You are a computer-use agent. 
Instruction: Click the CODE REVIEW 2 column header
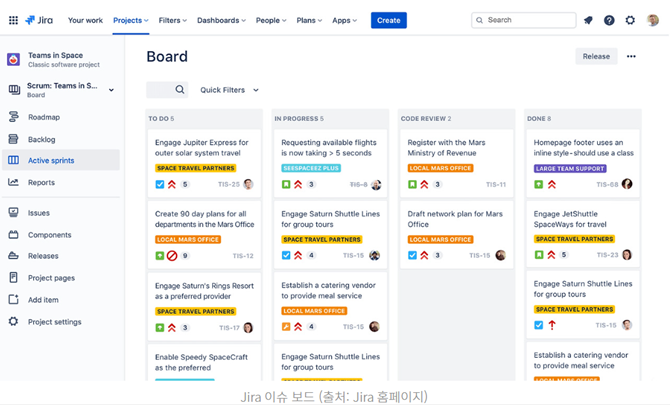click(x=426, y=118)
